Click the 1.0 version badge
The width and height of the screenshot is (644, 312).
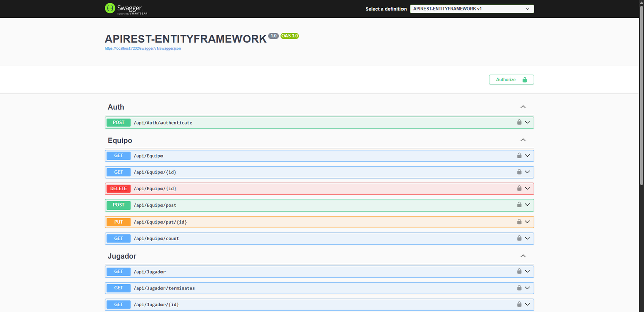point(273,36)
